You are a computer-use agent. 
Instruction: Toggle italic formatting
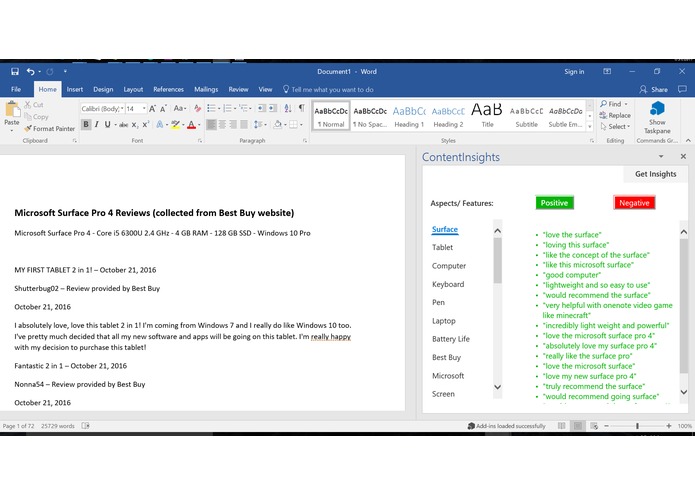[x=97, y=125]
